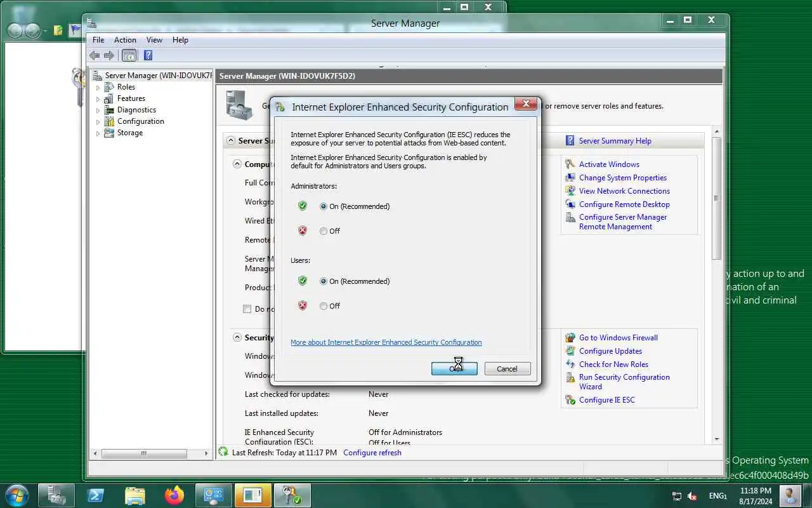Click the Run Security Configuration Wizard icon
This screenshot has height=508, width=812.
pyautogui.click(x=570, y=377)
